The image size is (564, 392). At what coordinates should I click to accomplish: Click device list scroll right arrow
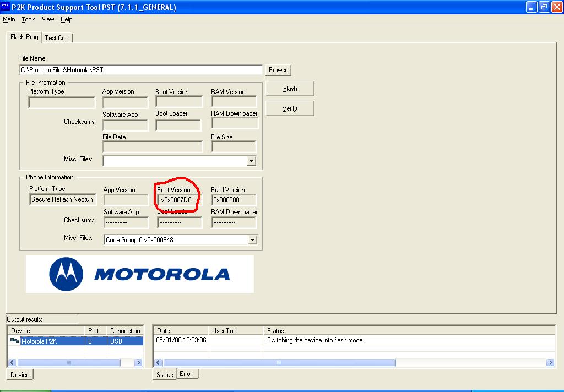tap(138, 362)
